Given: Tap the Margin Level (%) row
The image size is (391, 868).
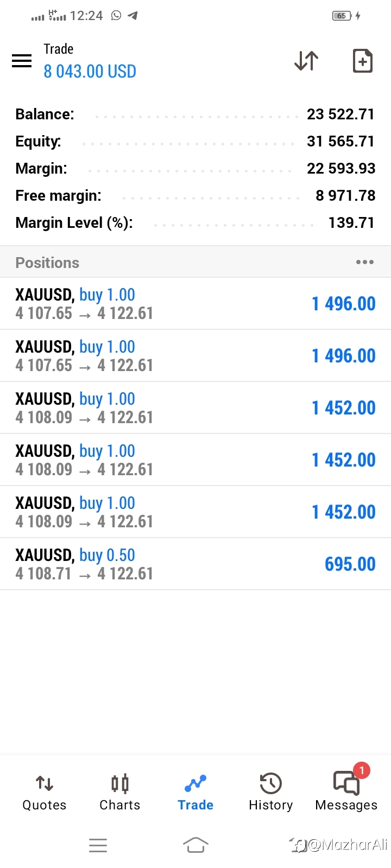Looking at the screenshot, I should (x=195, y=223).
